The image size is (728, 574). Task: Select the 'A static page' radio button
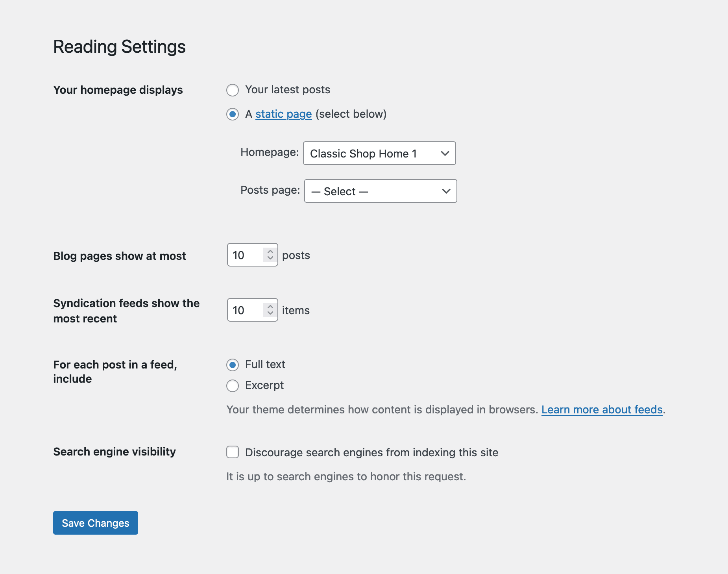[233, 115]
